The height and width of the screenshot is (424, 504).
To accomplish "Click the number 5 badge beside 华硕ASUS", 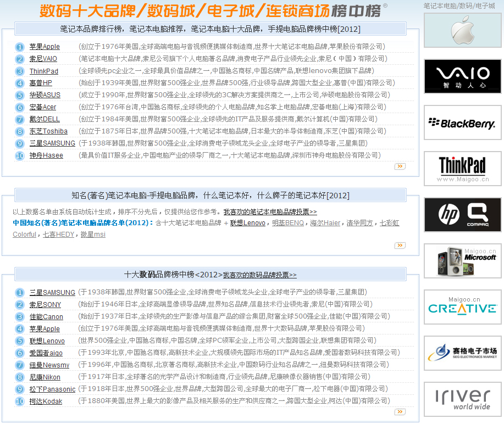I will point(20,96).
